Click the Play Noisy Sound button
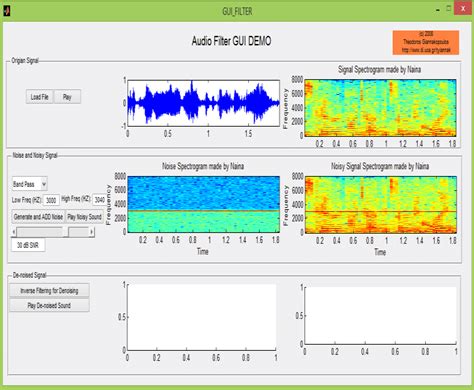The image size is (474, 390). click(85, 217)
